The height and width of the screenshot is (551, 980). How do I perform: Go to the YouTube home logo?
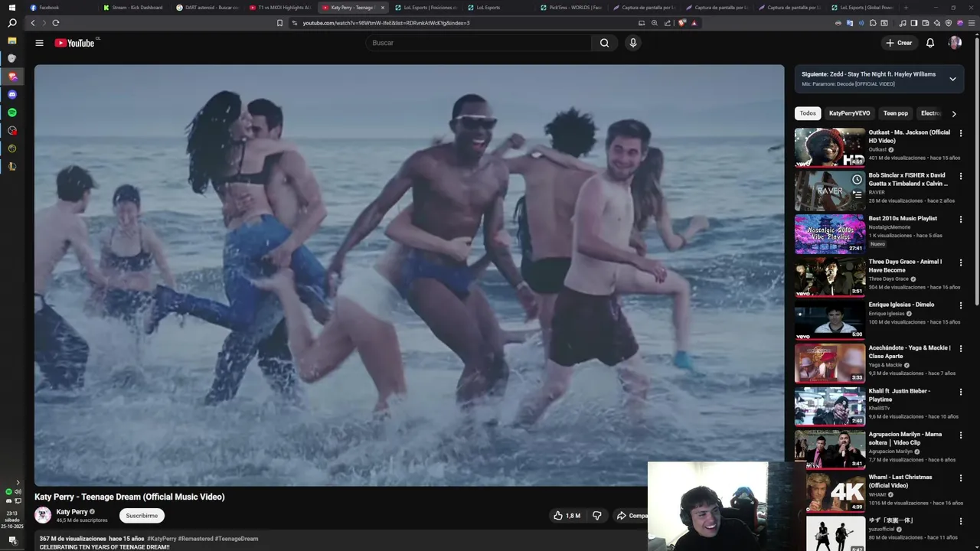tap(74, 43)
